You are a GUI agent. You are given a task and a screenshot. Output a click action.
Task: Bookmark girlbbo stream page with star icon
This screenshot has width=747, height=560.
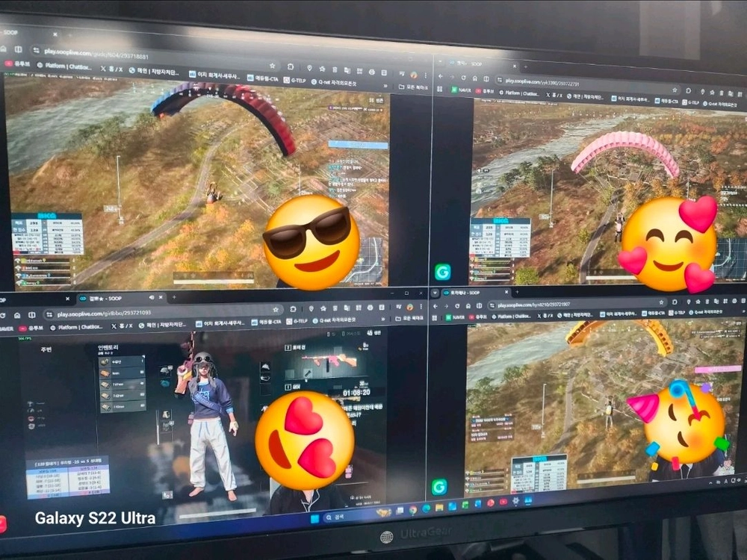click(276, 310)
